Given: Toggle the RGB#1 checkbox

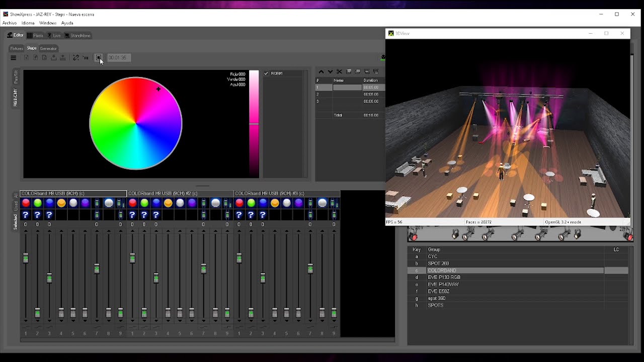Looking at the screenshot, I should [x=267, y=73].
